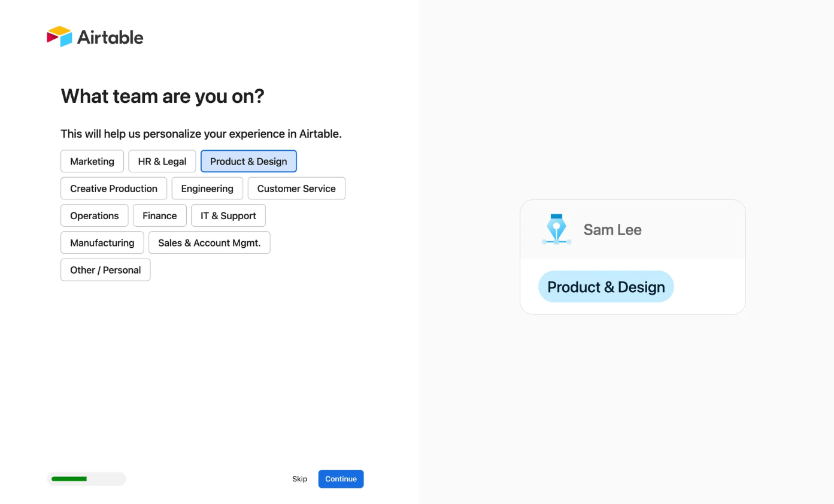Image resolution: width=834 pixels, height=504 pixels.
Task: Select the Marketing team option
Action: 92,162
